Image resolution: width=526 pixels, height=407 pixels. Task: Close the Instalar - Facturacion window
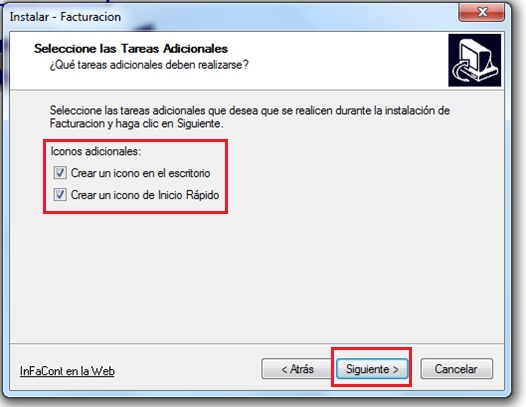481,12
